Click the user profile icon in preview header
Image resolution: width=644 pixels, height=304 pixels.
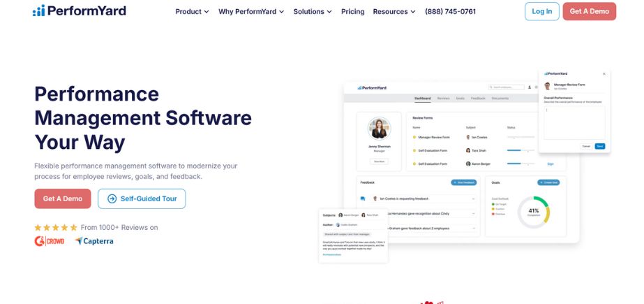coord(530,87)
